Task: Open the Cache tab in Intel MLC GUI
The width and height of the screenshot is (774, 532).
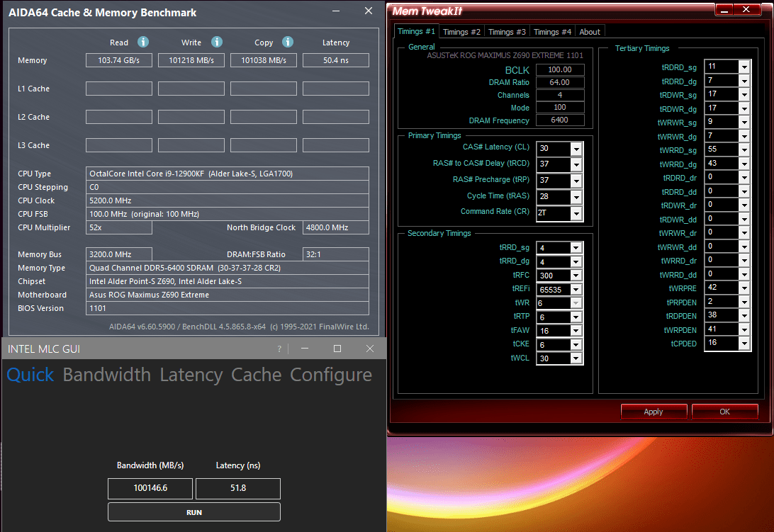Action: (x=256, y=375)
